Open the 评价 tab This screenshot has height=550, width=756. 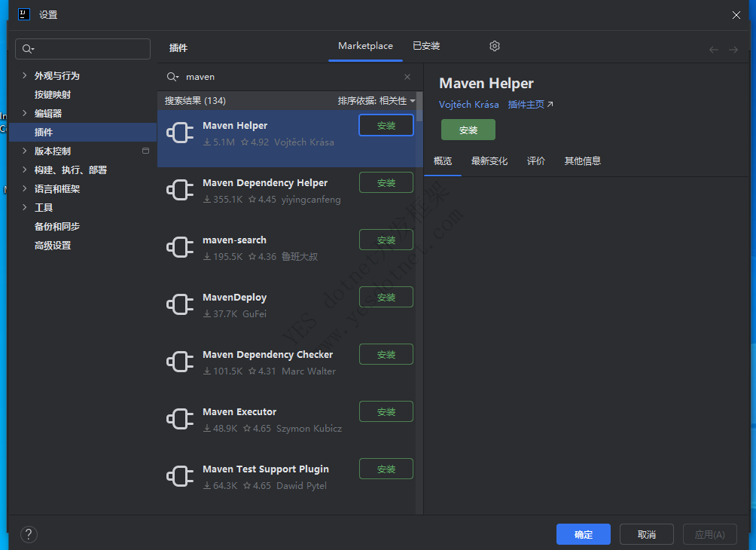coord(536,160)
